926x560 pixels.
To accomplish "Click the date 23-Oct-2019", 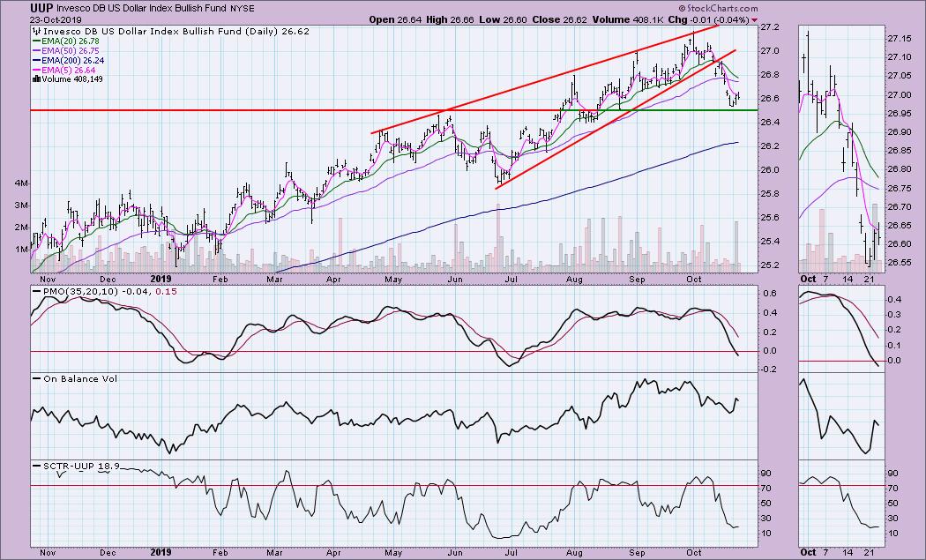I will pos(56,19).
